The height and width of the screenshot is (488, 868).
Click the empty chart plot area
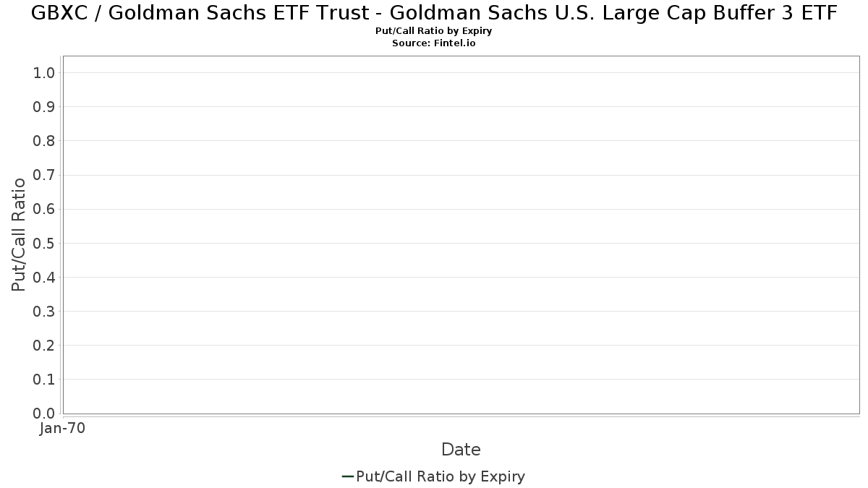click(x=461, y=235)
